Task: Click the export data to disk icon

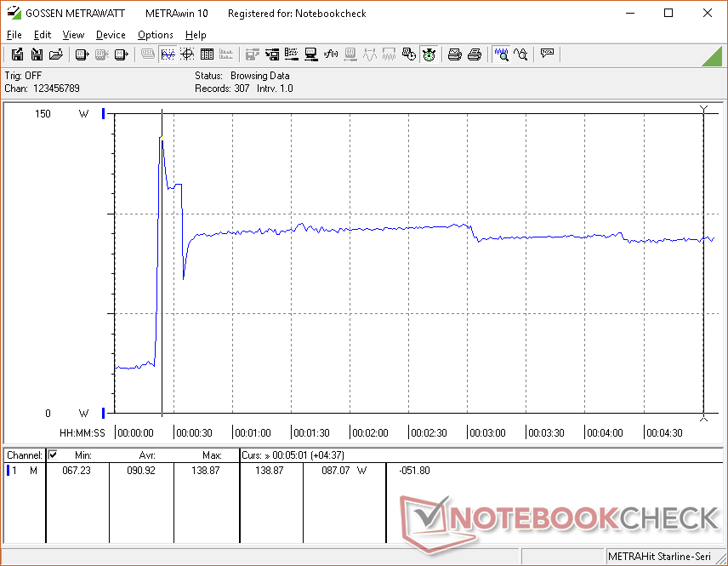Action: coord(17,54)
